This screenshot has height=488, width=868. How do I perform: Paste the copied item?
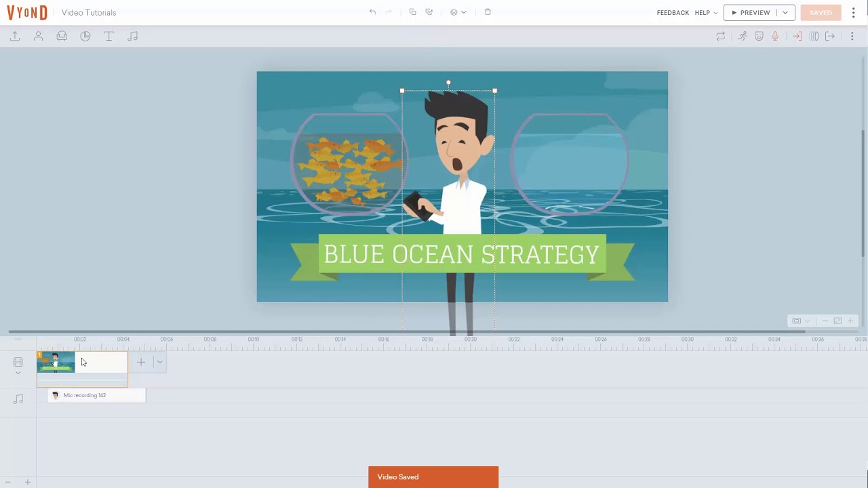point(429,12)
